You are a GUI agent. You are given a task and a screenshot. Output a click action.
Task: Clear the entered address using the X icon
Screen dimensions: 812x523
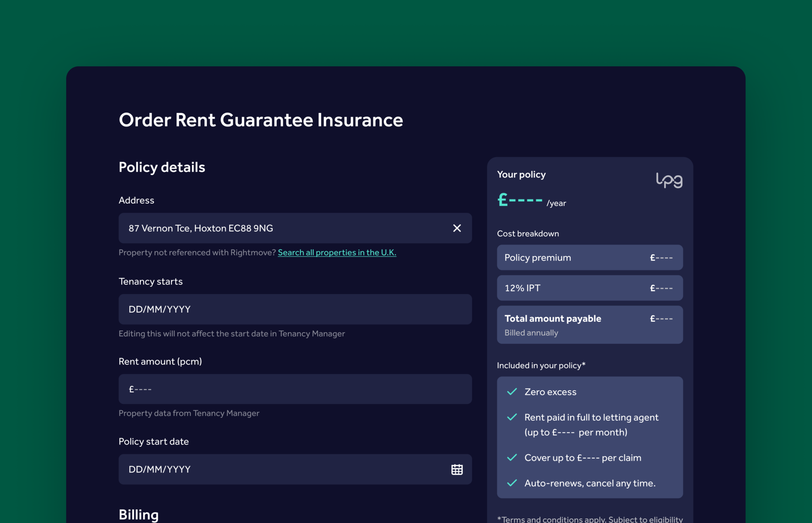point(457,228)
